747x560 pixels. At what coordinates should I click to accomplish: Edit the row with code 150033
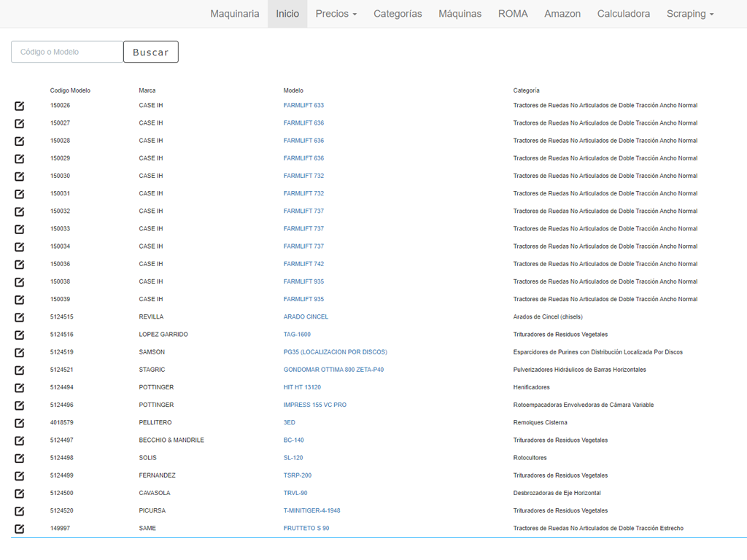pos(19,229)
